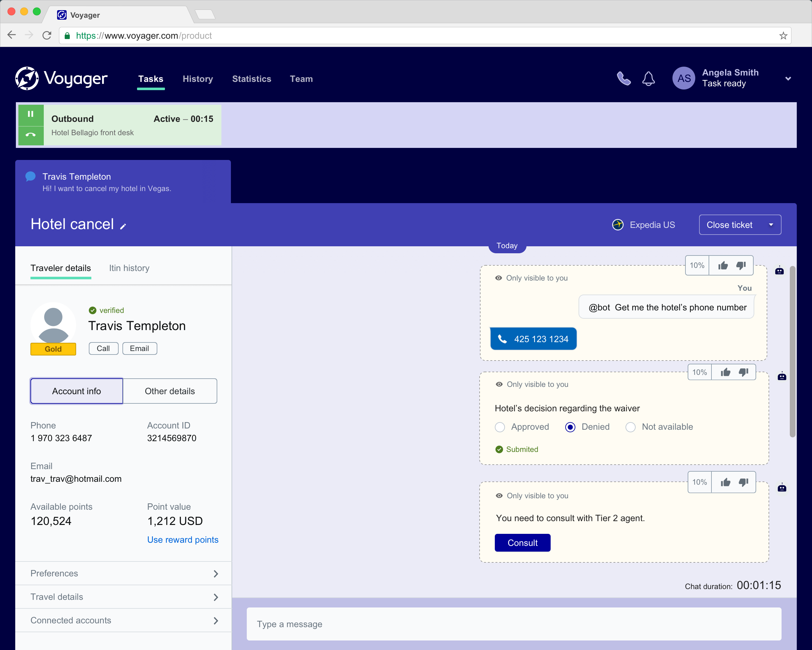This screenshot has width=812, height=650.
Task: Click the Use reward points link
Action: pyautogui.click(x=183, y=540)
